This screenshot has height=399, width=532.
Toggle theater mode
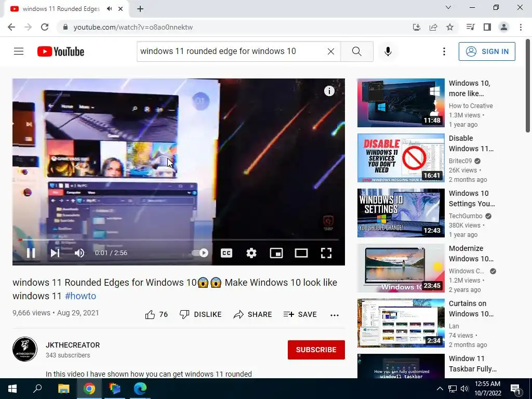click(301, 253)
